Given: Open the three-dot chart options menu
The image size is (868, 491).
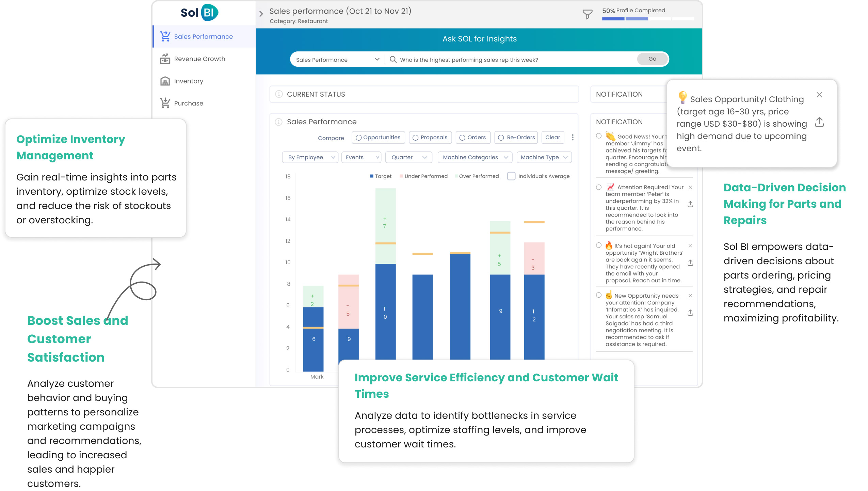Looking at the screenshot, I should pyautogui.click(x=573, y=137).
